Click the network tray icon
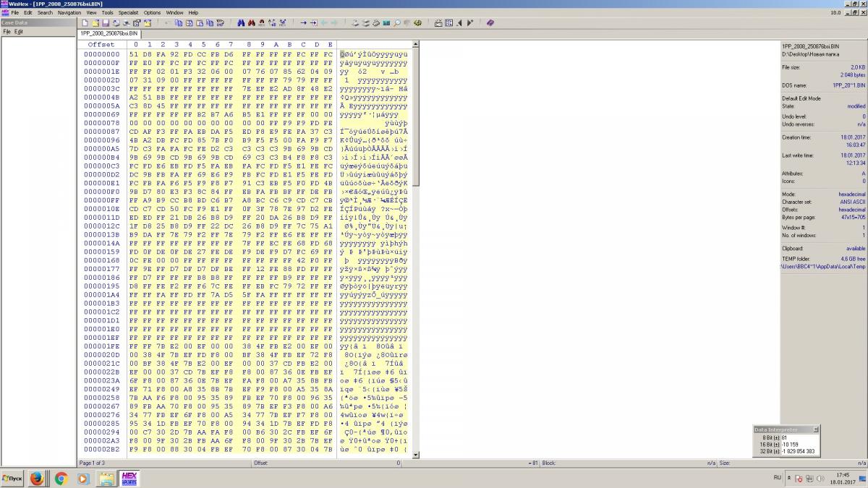Screen dimensions: 868x488 click(810, 478)
